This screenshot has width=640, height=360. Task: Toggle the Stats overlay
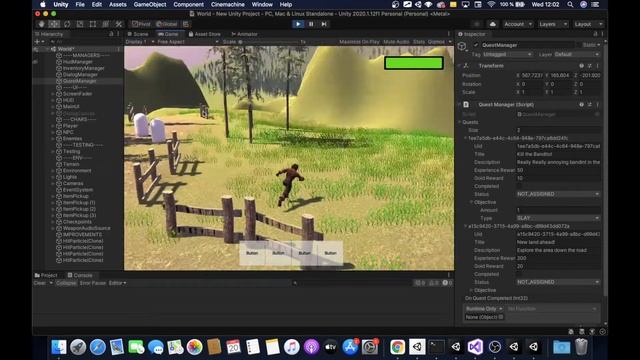pos(419,42)
